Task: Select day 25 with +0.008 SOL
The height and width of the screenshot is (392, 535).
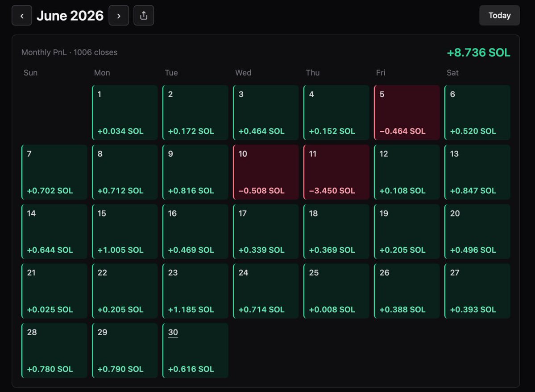Action: click(x=336, y=291)
